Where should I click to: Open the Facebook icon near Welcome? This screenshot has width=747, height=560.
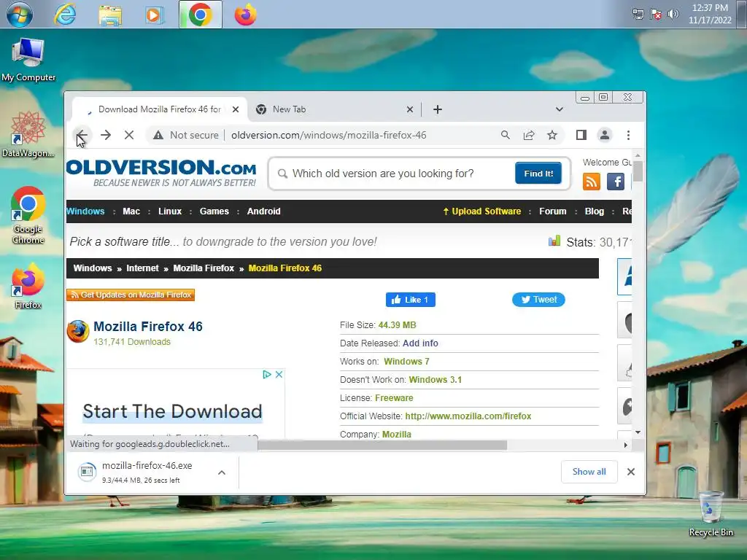point(616,182)
